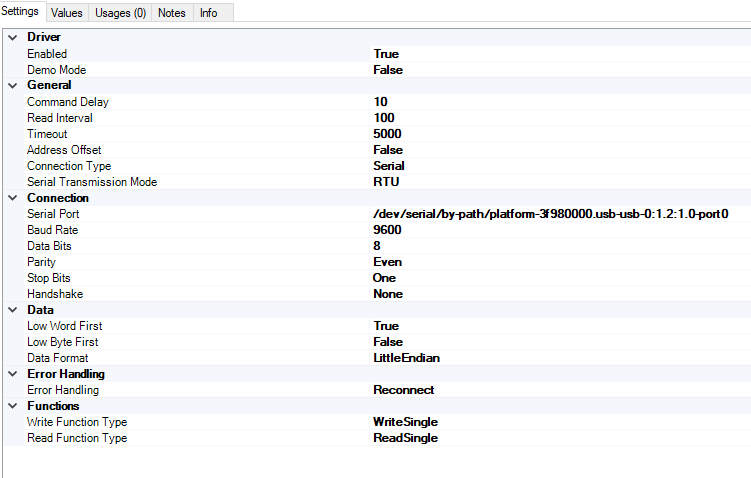Collapse the Error Handling section chevron
751x478 pixels.
[x=12, y=373]
